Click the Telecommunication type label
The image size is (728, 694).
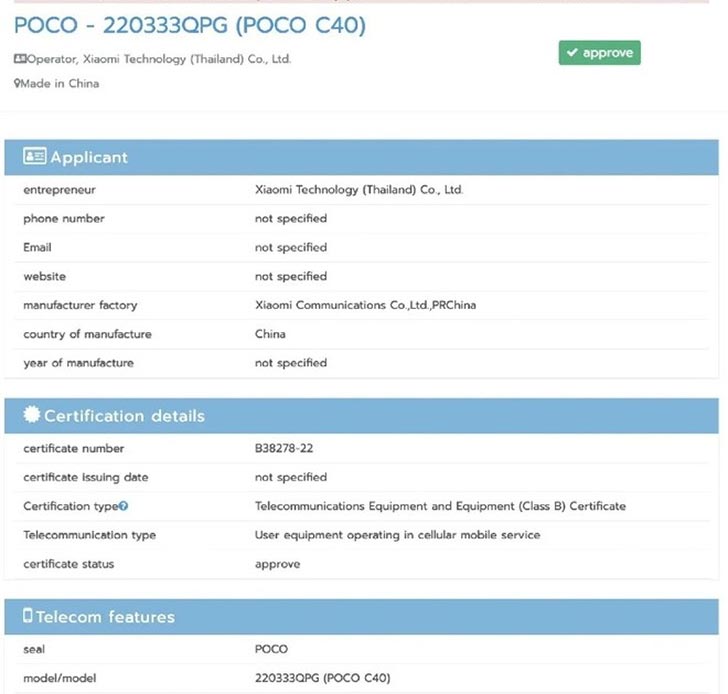90,535
